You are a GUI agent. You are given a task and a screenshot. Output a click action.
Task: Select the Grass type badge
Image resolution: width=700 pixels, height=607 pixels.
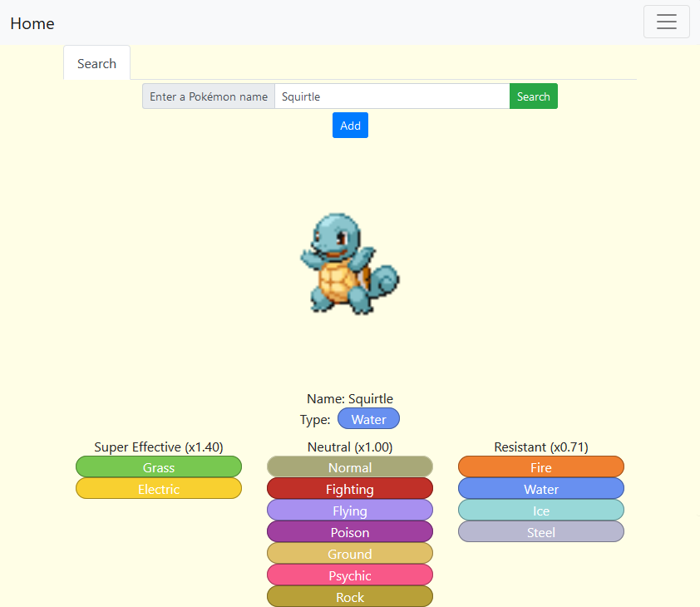pos(159,466)
